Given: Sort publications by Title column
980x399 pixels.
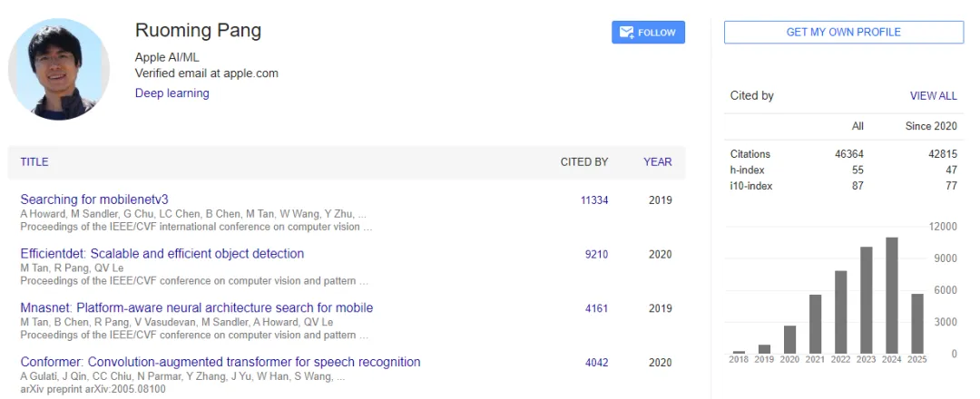Looking at the screenshot, I should [x=34, y=162].
